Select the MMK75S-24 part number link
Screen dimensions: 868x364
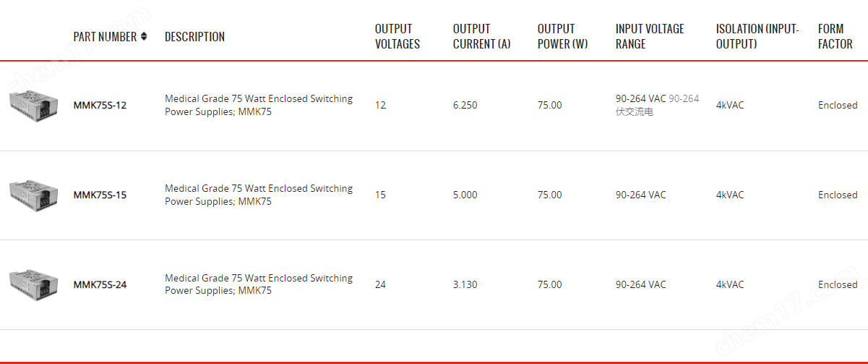(x=100, y=284)
